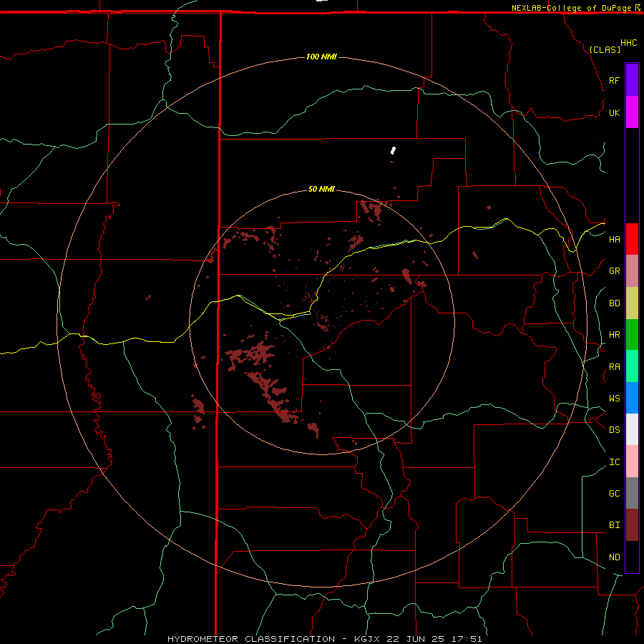Click the HHC product code label

click(628, 43)
